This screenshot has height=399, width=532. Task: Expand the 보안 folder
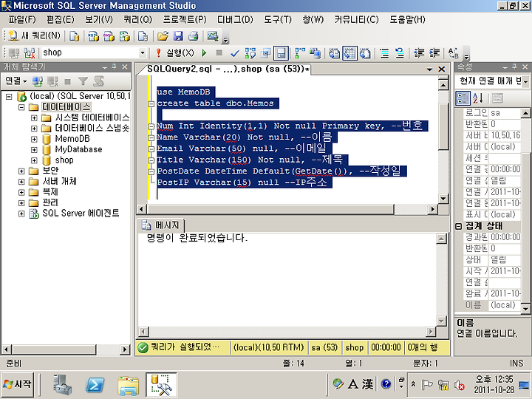[21, 171]
